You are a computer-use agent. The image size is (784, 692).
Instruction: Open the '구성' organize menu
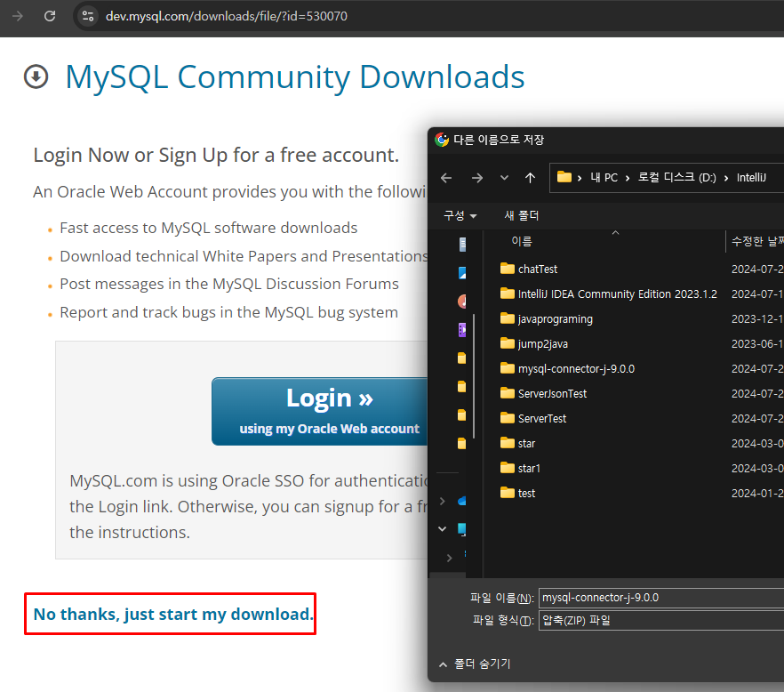tap(460, 215)
